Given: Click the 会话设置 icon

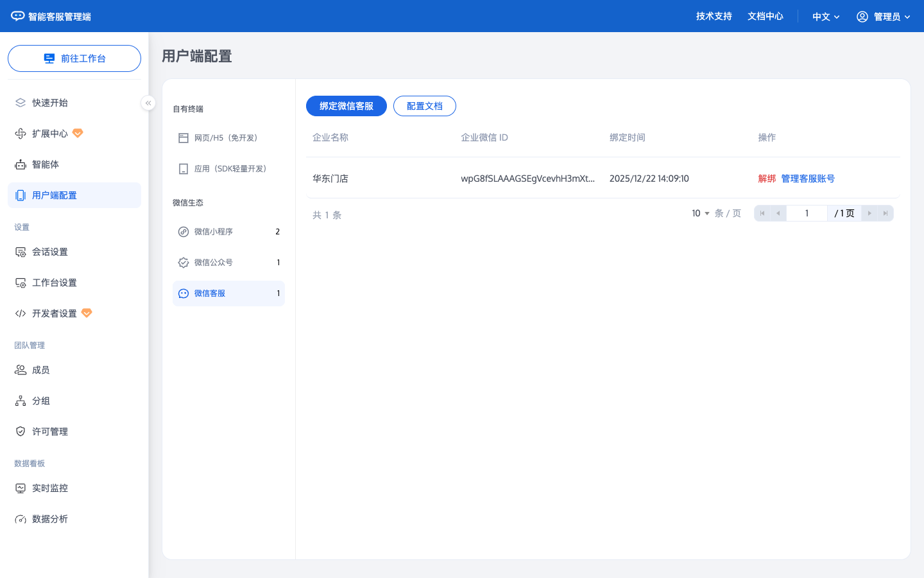Looking at the screenshot, I should tap(21, 252).
